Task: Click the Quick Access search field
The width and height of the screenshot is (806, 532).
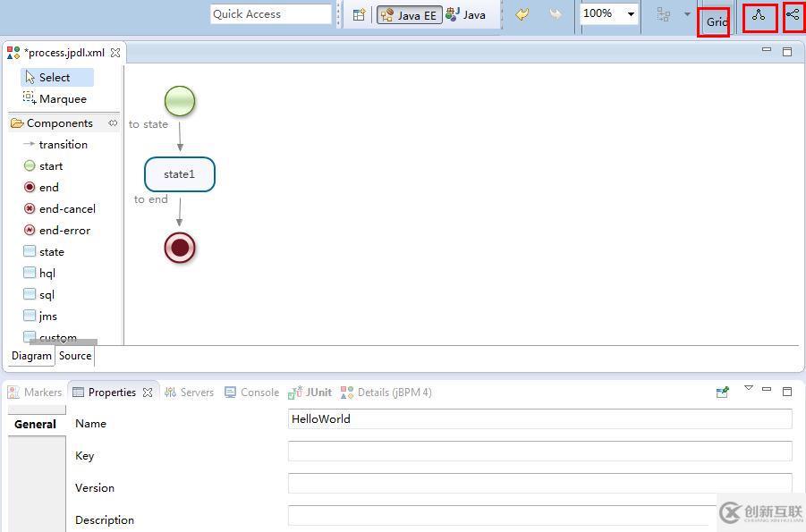Action: tap(271, 14)
